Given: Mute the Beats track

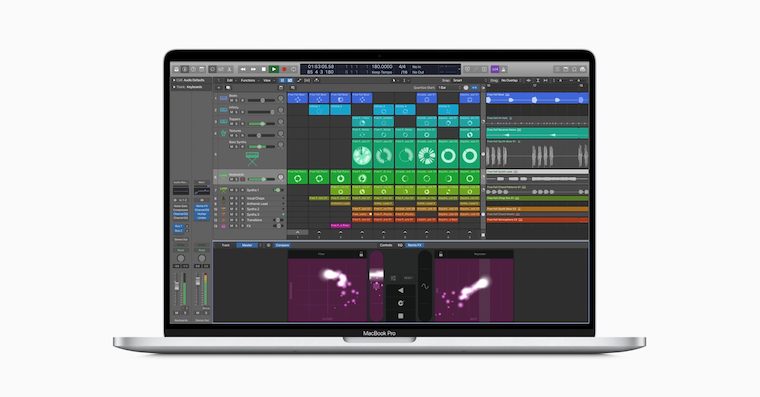Looking at the screenshot, I should (232, 100).
